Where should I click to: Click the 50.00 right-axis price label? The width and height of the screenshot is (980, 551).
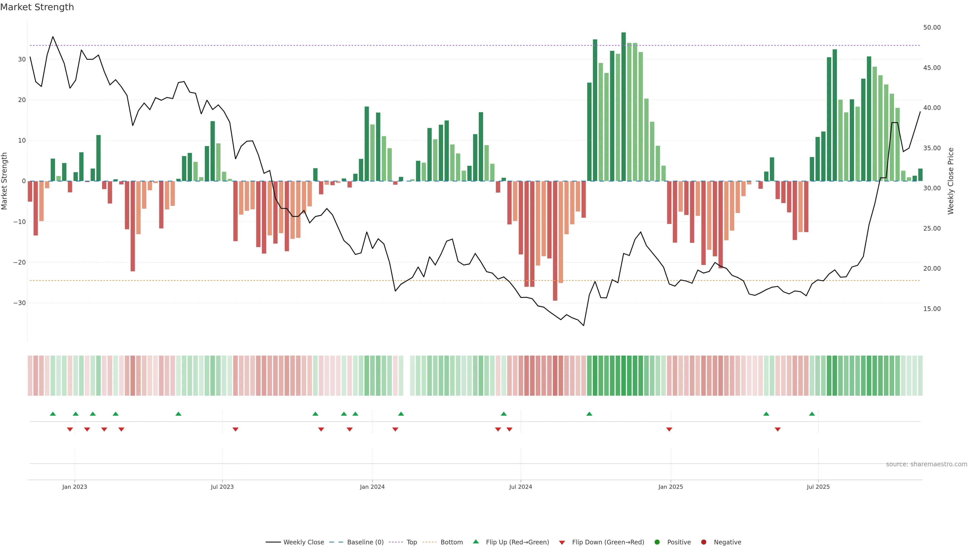tap(932, 27)
